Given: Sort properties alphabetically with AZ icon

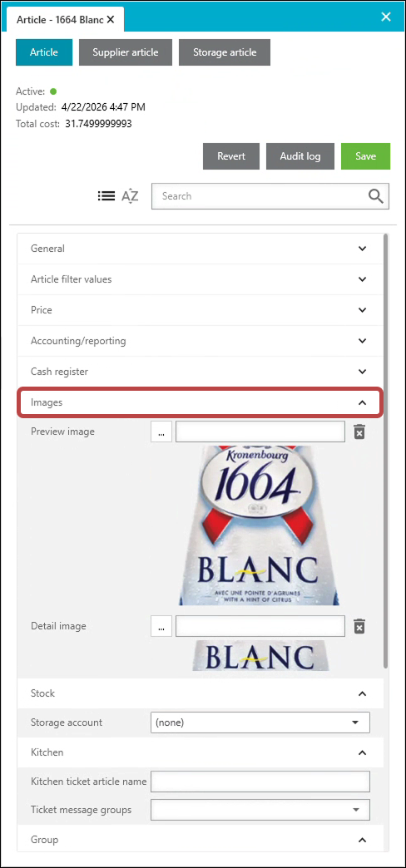Looking at the screenshot, I should pos(130,196).
